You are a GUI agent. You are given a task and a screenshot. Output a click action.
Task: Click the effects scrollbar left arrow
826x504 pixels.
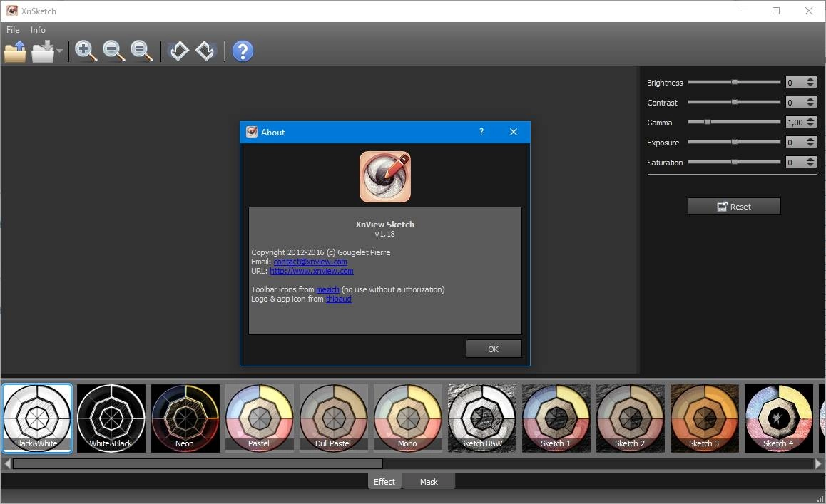coord(7,463)
